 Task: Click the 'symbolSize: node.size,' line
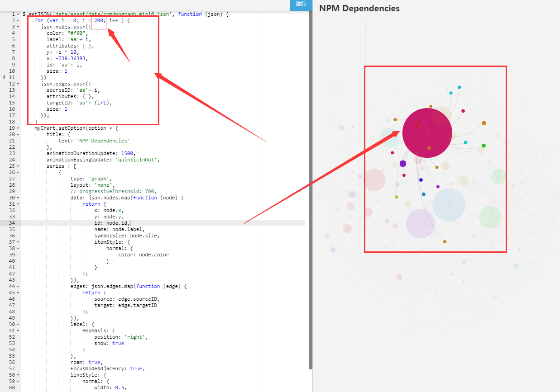point(127,236)
